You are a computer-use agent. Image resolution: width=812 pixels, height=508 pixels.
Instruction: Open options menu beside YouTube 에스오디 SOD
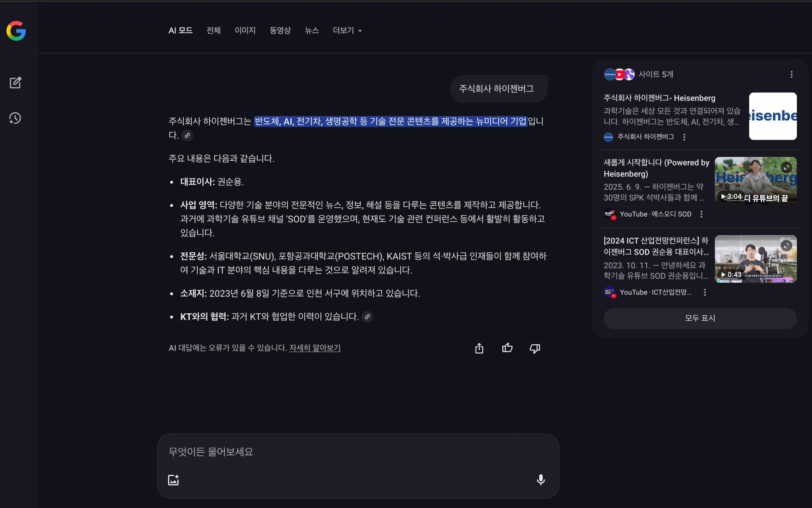pos(701,214)
